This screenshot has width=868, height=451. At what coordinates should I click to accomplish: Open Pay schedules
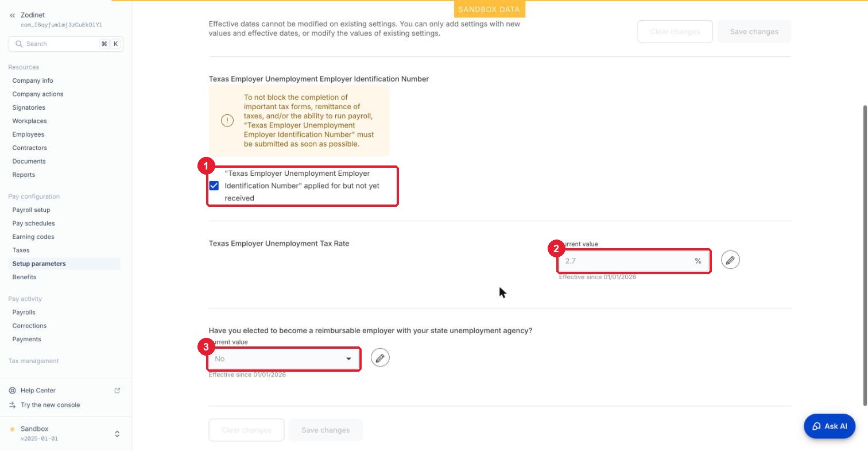(34, 223)
